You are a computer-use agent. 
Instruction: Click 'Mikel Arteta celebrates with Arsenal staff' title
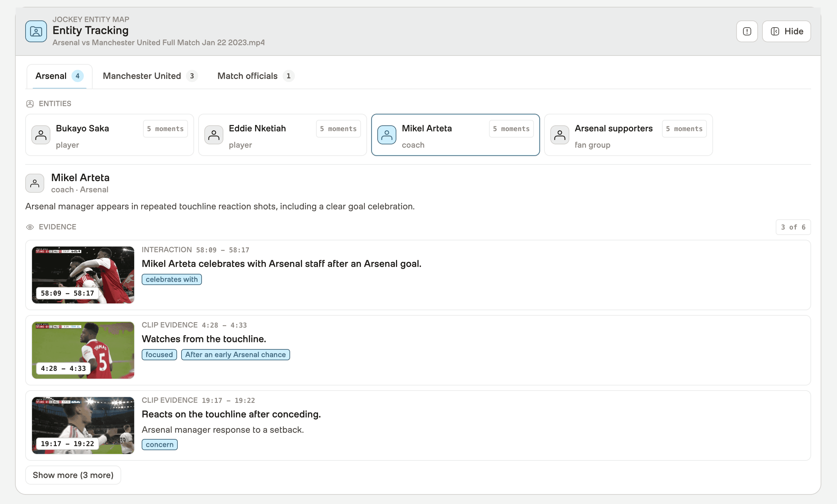(282, 264)
